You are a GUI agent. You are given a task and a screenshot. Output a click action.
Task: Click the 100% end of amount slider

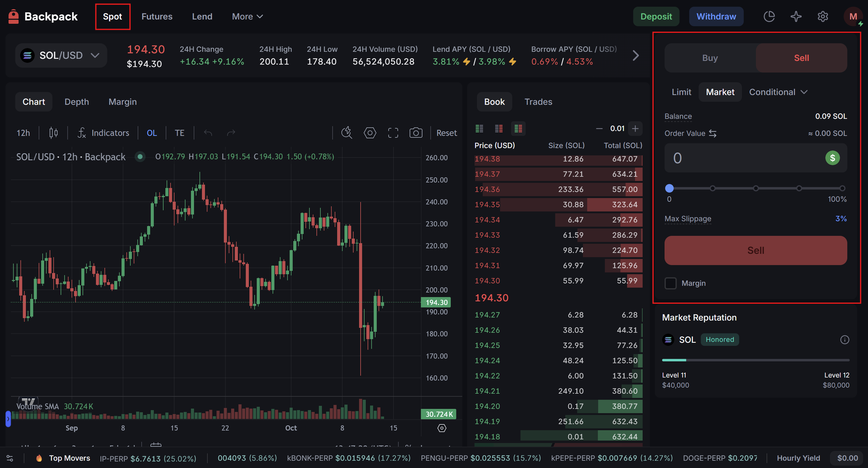842,189
